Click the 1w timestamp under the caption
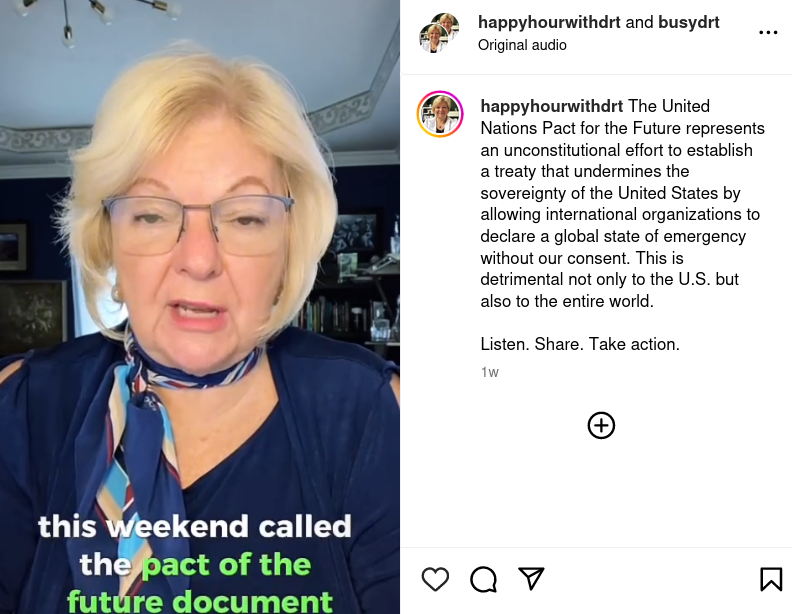 click(489, 372)
